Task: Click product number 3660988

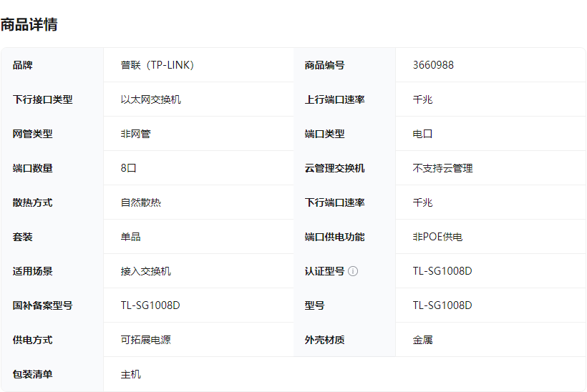Action: [433, 65]
